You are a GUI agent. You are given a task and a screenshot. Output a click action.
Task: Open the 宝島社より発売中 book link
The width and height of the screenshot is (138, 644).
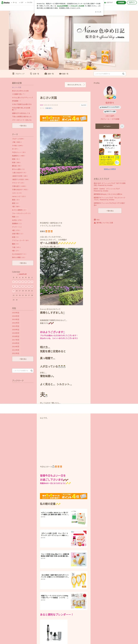click(x=110, y=169)
